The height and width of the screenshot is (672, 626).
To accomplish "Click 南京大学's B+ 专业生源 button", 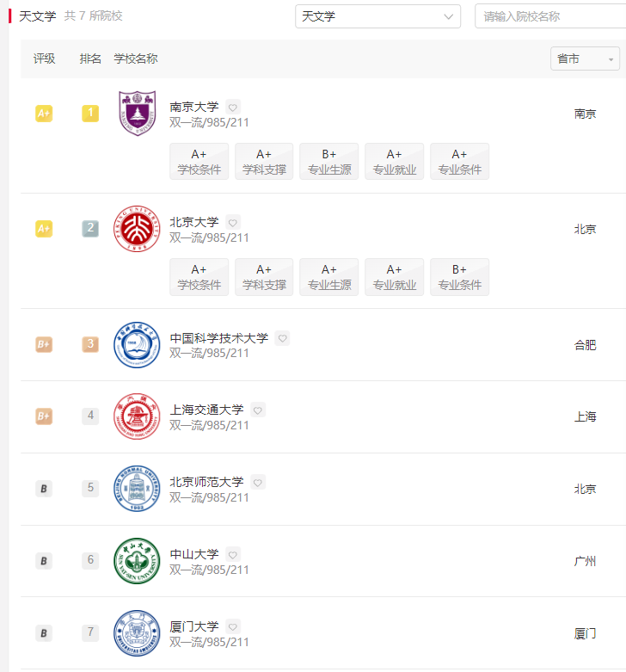I will pyautogui.click(x=329, y=162).
